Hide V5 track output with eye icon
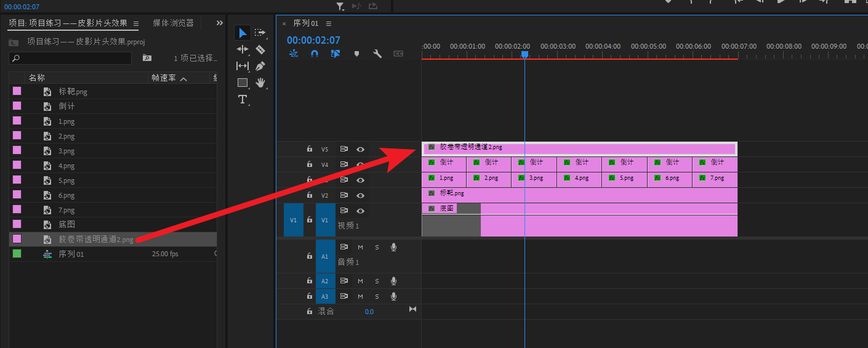868x348 pixels. 361,149
